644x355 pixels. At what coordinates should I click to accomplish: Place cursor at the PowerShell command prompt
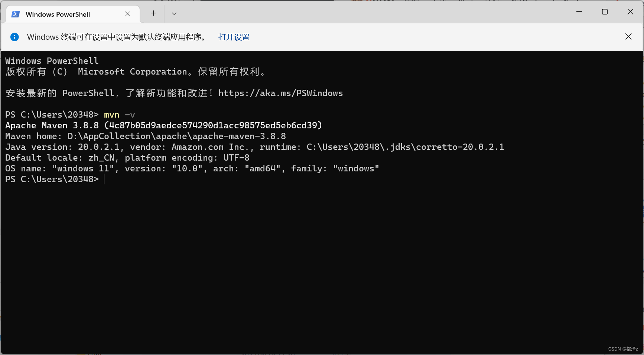(105, 179)
